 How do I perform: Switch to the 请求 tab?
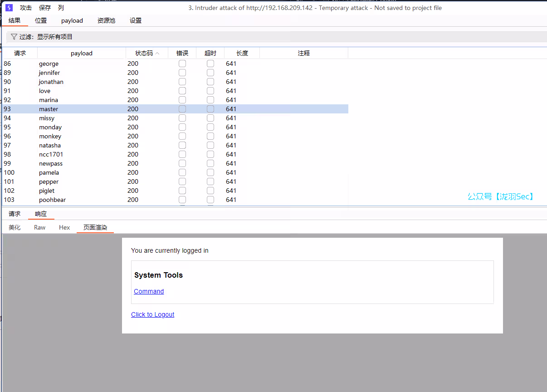(15, 214)
